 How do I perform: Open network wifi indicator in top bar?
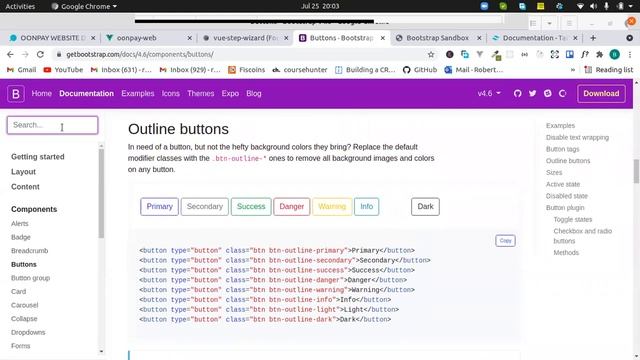pyautogui.click(x=580, y=6)
